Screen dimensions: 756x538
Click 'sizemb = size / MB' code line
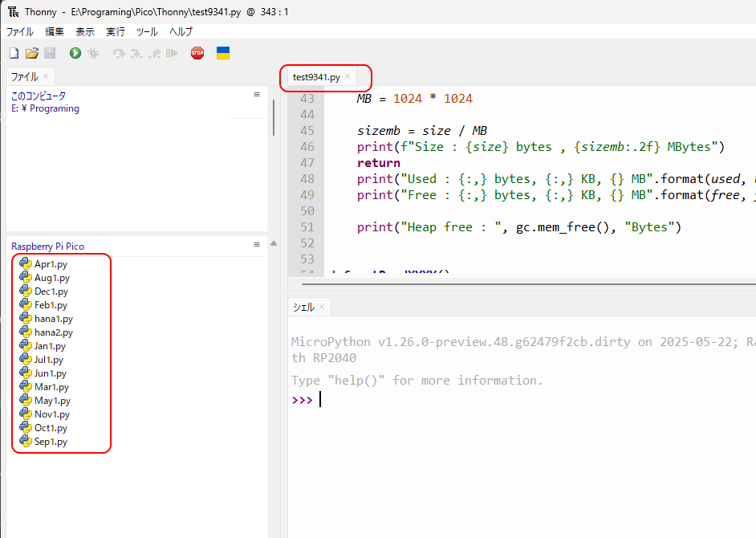tap(422, 131)
